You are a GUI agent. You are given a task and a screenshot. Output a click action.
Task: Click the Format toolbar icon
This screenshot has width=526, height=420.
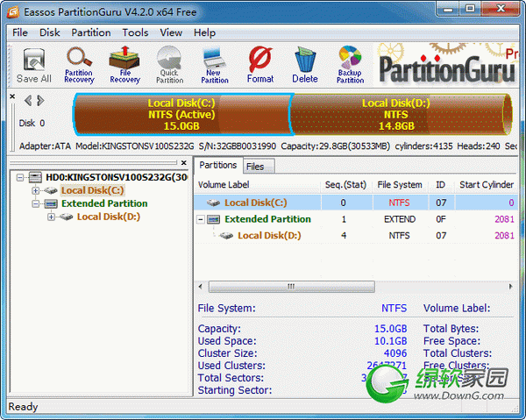click(x=260, y=65)
